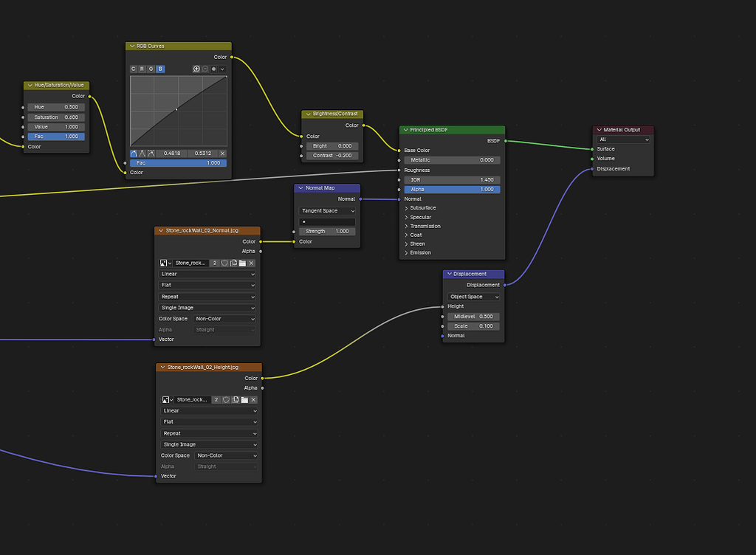This screenshot has height=555, width=756.
Task: Click the zoom-out icon on RGB Curves editor
Action: (206, 69)
